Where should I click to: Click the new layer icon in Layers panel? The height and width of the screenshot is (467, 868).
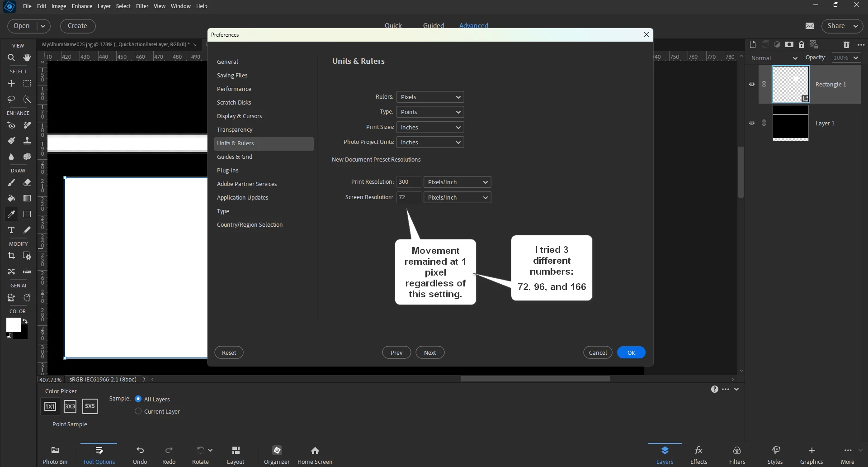coord(752,44)
